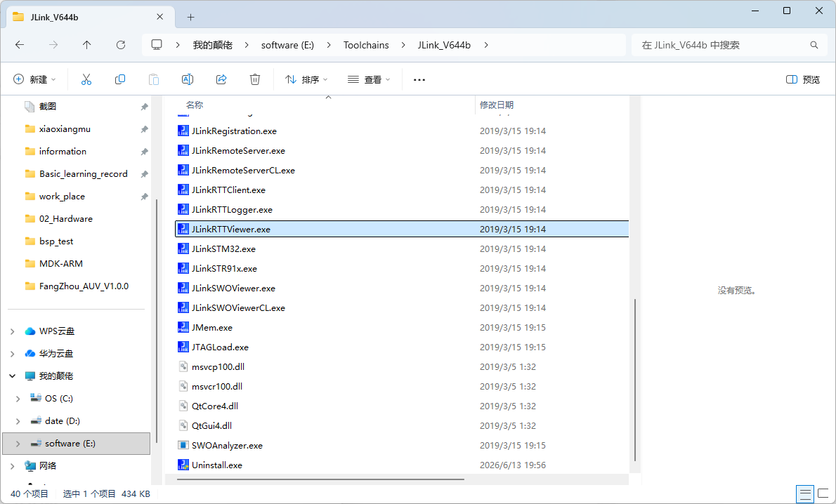Select JLinkSTM32.exe
The image size is (836, 504).
[x=402, y=248]
